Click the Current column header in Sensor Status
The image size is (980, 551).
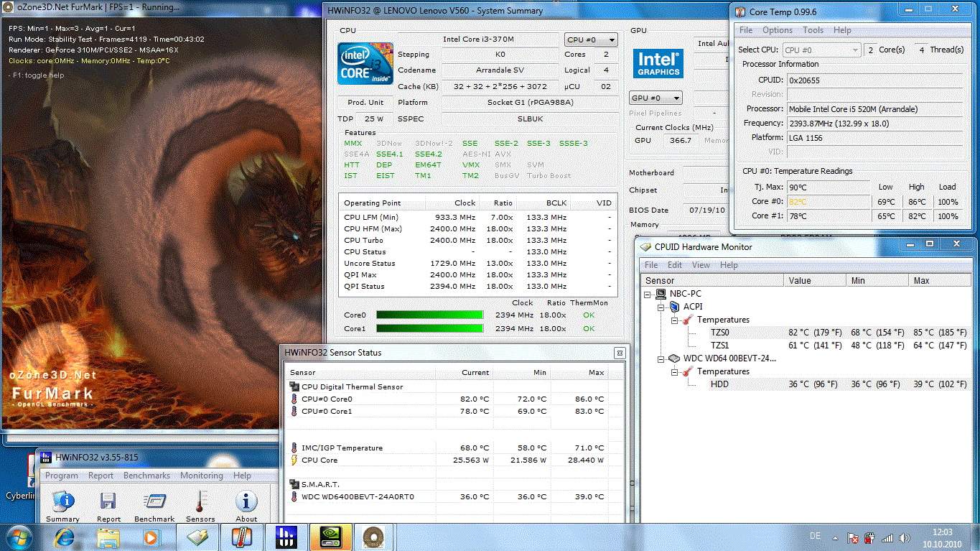[x=464, y=373]
